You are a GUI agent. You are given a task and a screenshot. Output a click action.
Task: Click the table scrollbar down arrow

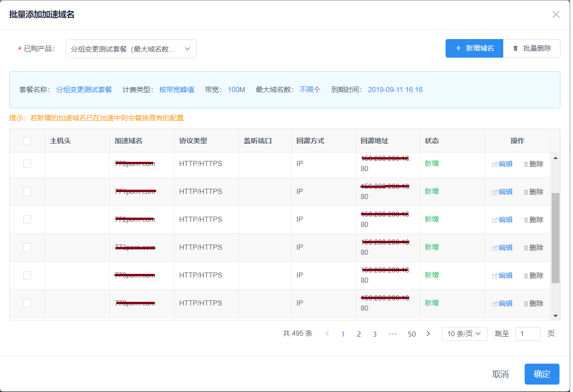(555, 316)
